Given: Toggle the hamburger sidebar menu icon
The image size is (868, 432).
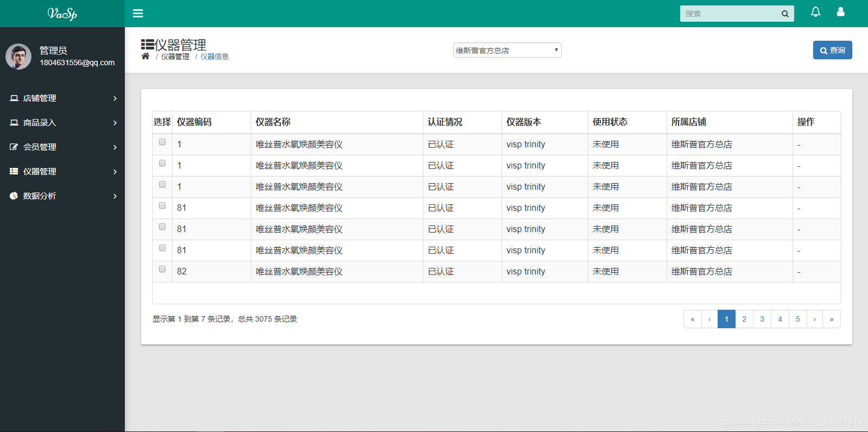Looking at the screenshot, I should [x=138, y=13].
